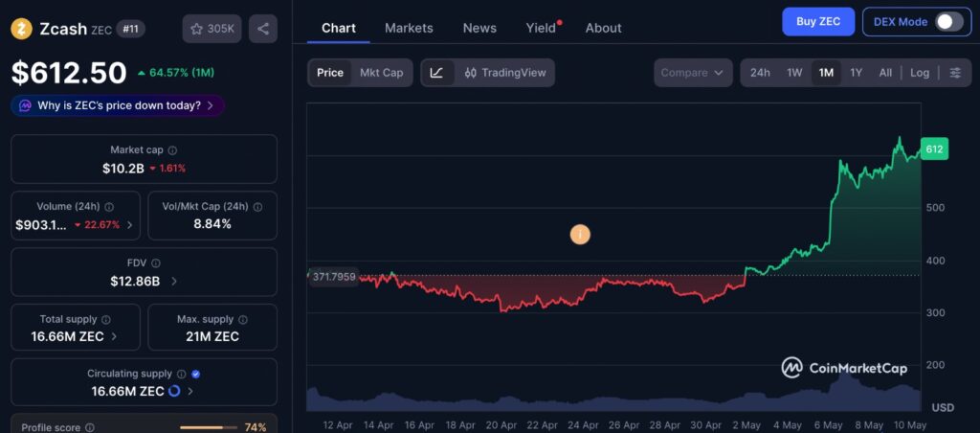Click Circulating supply info icon
Viewport: 980px width, 433px height.
click(181, 375)
